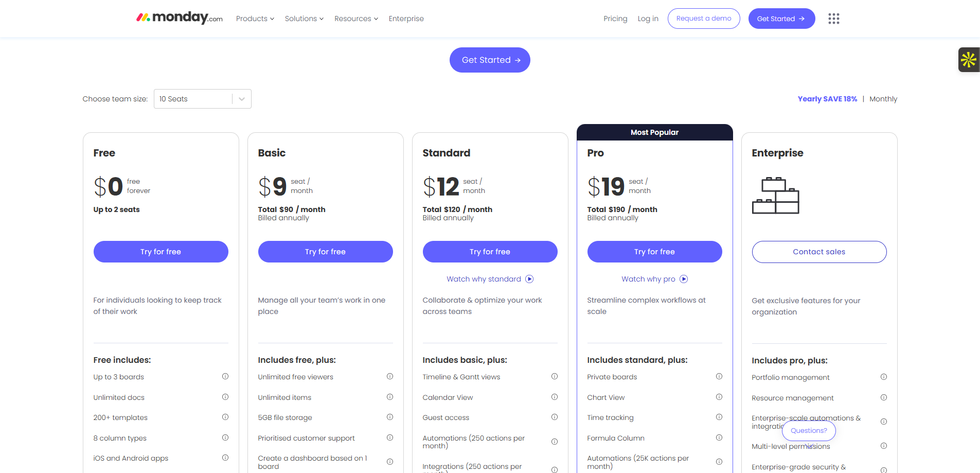Open the nine-dot apps grid icon
This screenshot has width=980, height=473.
(x=833, y=19)
